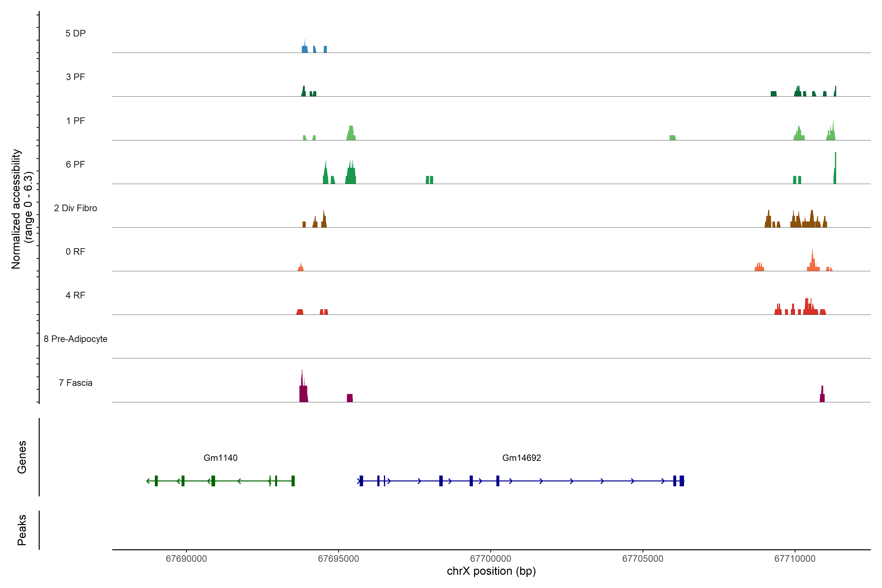Click the Genes panel label

tap(22, 457)
